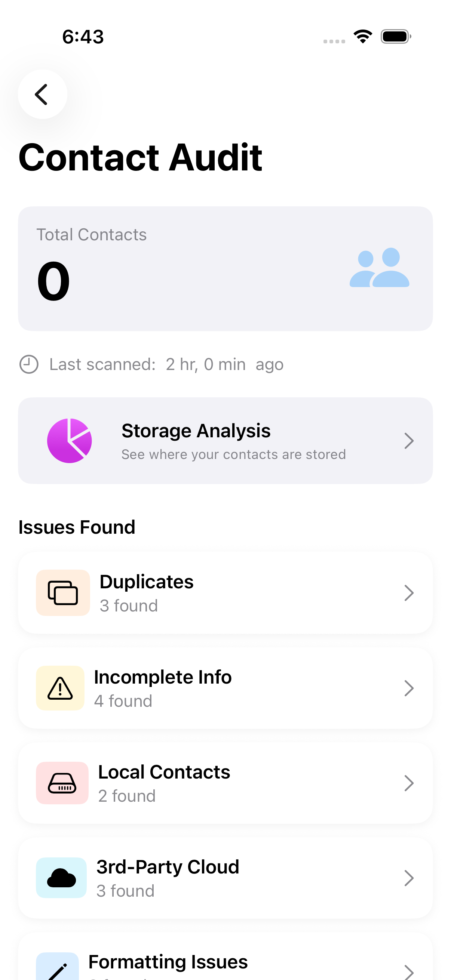Open Incomplete Info using the right chevron
451x980 pixels.
click(409, 688)
